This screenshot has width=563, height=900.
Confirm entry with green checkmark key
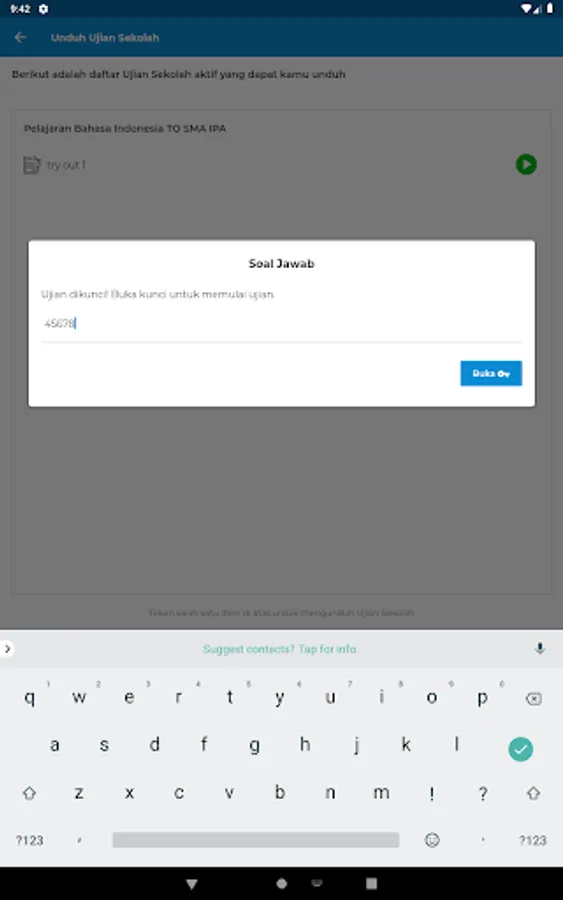[521, 749]
